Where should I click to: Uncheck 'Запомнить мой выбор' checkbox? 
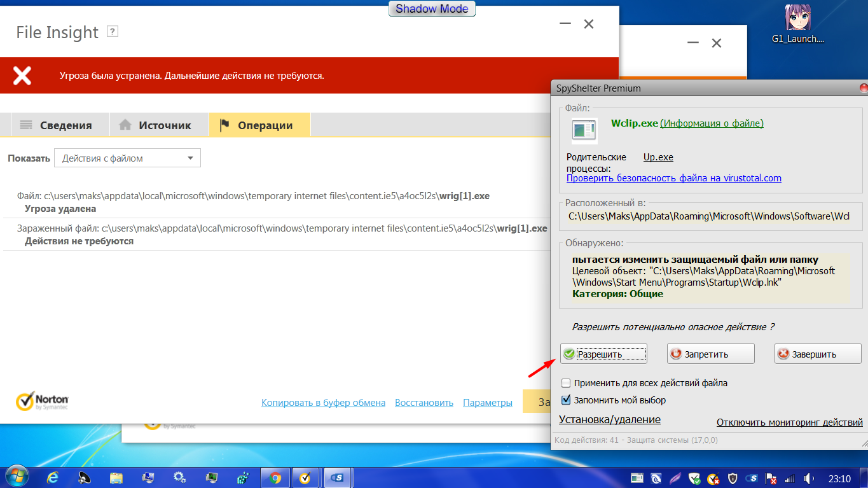point(567,400)
